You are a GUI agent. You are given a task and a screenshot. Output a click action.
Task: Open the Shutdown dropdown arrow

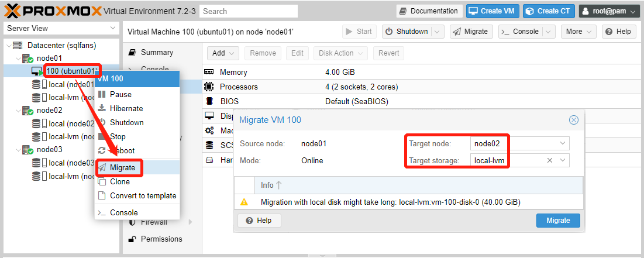tap(438, 32)
